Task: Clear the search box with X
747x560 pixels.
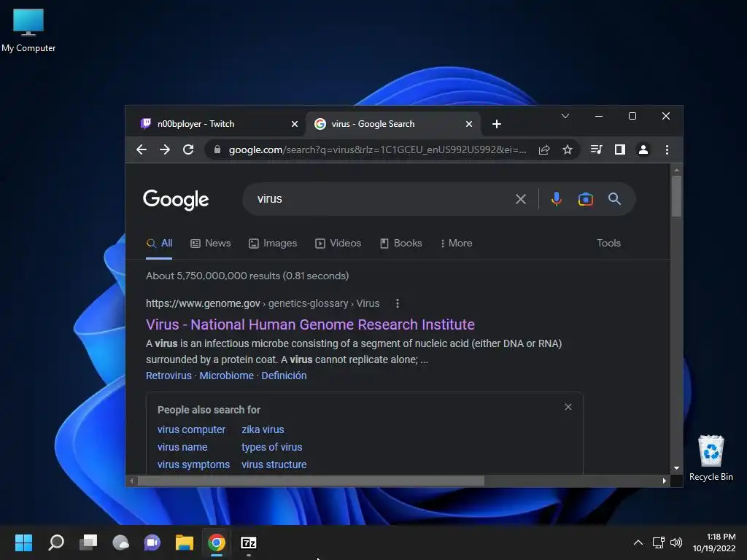Action: coord(521,199)
